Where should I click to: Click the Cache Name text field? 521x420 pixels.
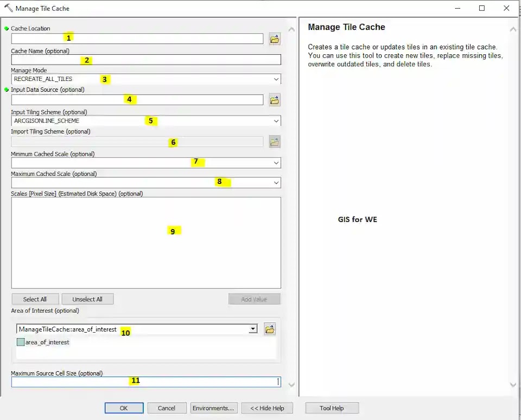[x=146, y=60]
